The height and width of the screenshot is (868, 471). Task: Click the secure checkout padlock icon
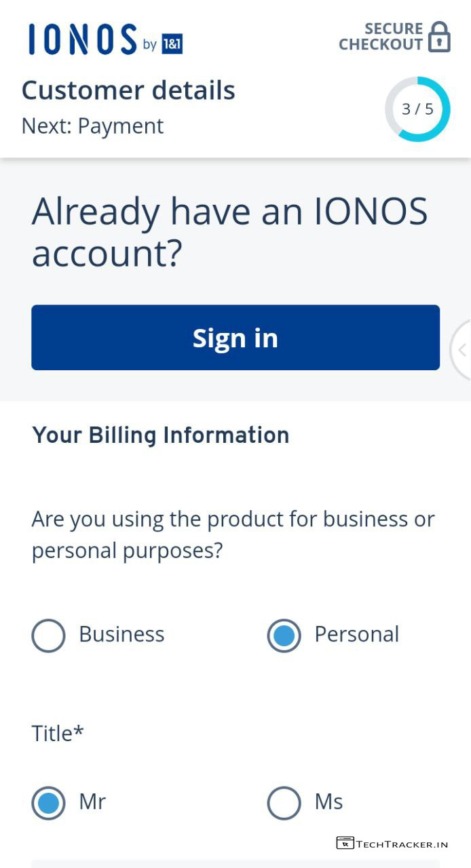tap(440, 37)
